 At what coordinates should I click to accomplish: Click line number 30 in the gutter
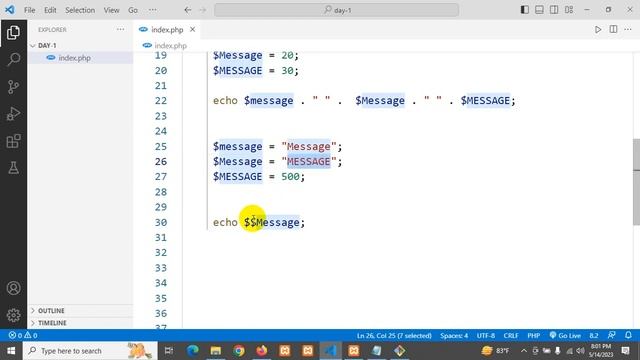[161, 222]
